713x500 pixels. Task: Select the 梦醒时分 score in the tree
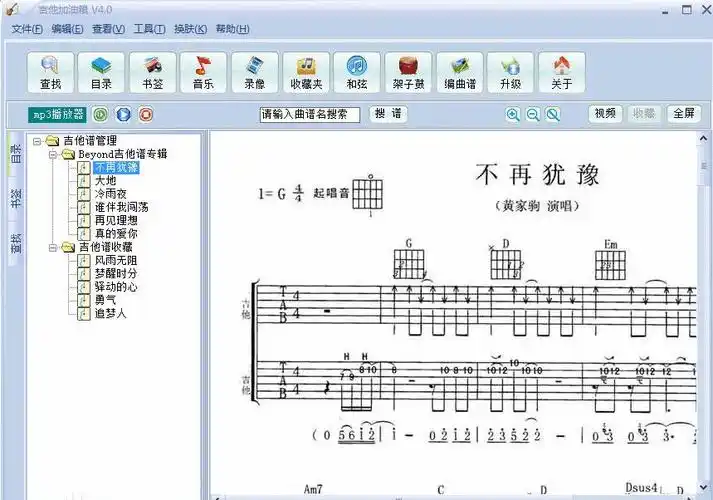[116, 274]
